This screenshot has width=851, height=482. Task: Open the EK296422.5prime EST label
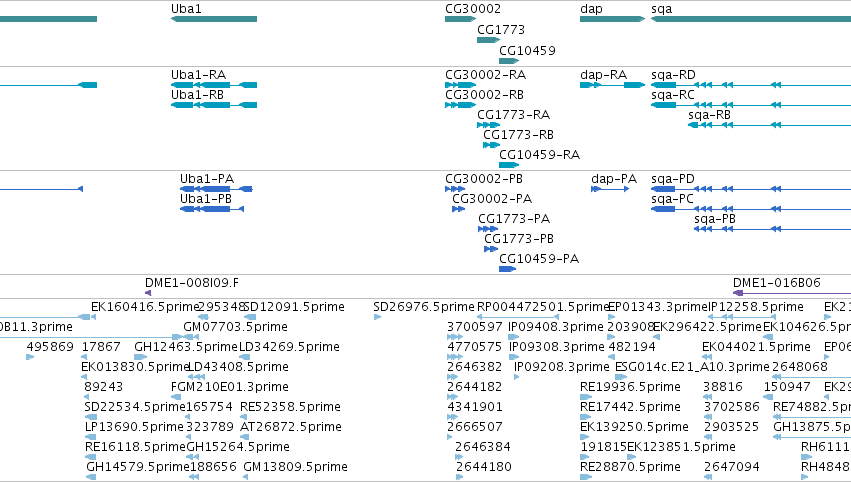(707, 327)
